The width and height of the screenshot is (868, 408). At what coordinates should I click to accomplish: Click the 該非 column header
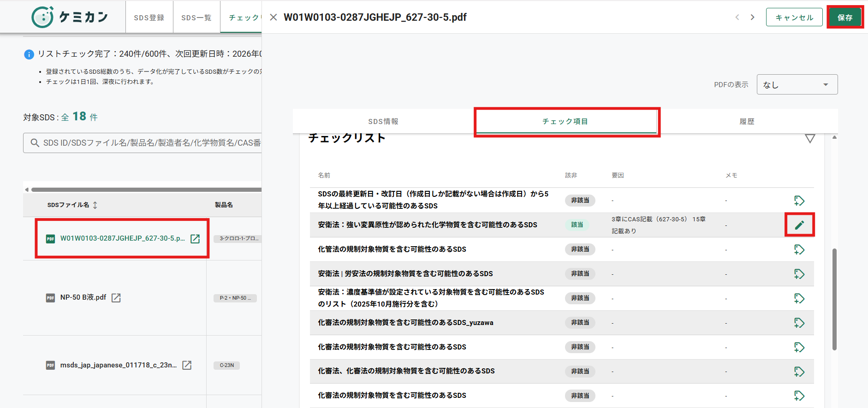coord(571,175)
